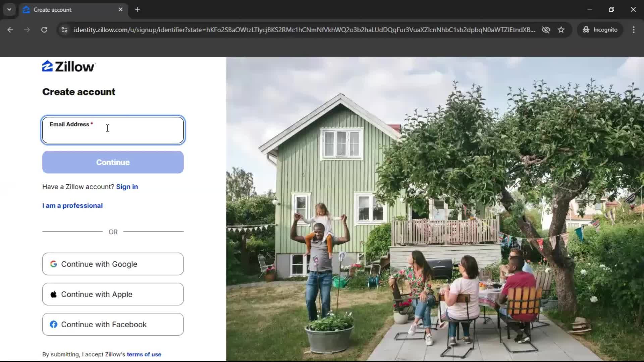Click the I am a professional link
Viewport: 644px width, 362px height.
click(72, 205)
